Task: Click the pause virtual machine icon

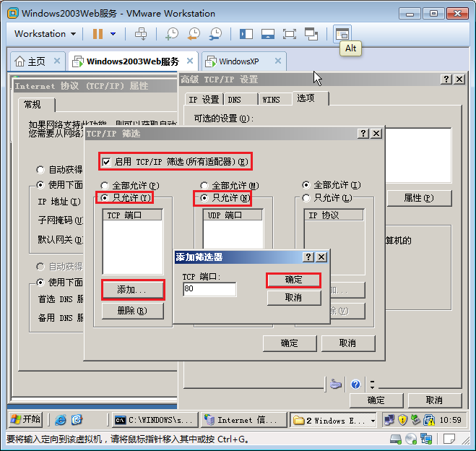Action: pos(98,34)
